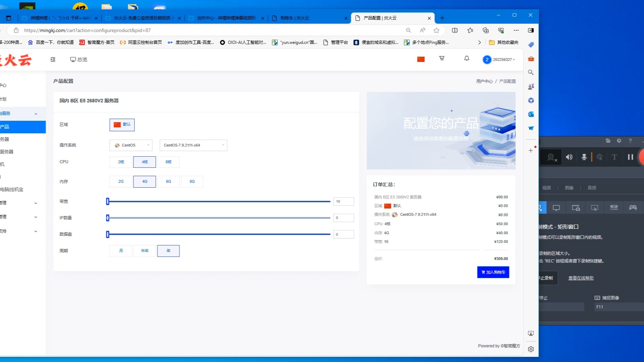Select game recording mode in recorder
The height and width of the screenshot is (362, 644).
633,208
